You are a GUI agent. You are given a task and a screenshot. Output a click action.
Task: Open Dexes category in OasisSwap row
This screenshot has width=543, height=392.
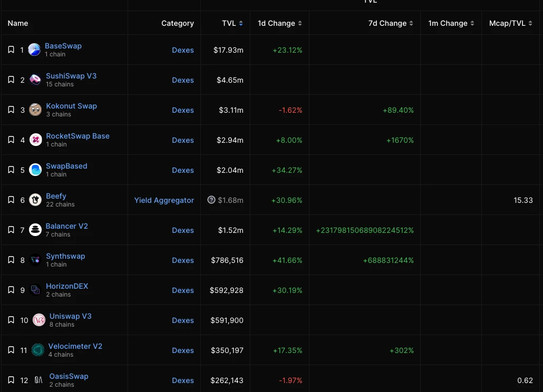183,380
